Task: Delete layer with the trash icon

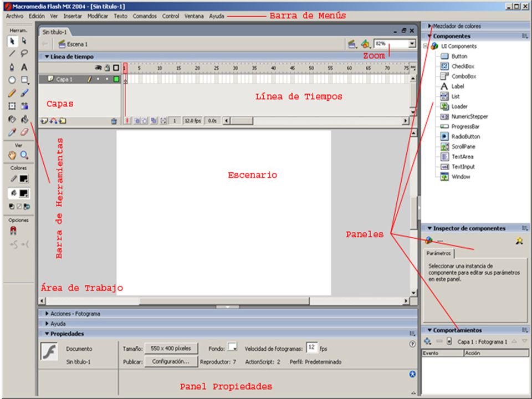Action: [x=114, y=121]
